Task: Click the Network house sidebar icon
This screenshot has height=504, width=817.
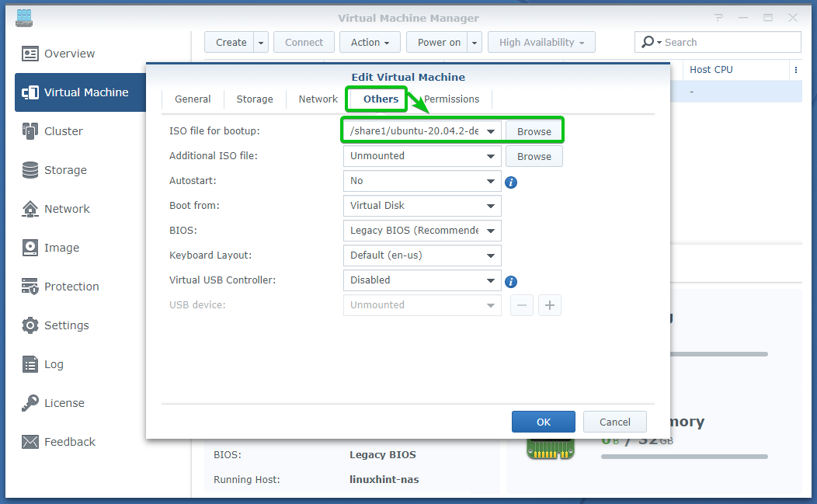Action: [x=30, y=209]
